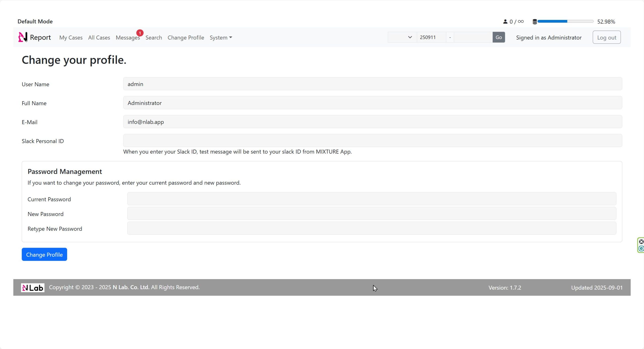Open the case prefix dropdown selector

[402, 37]
